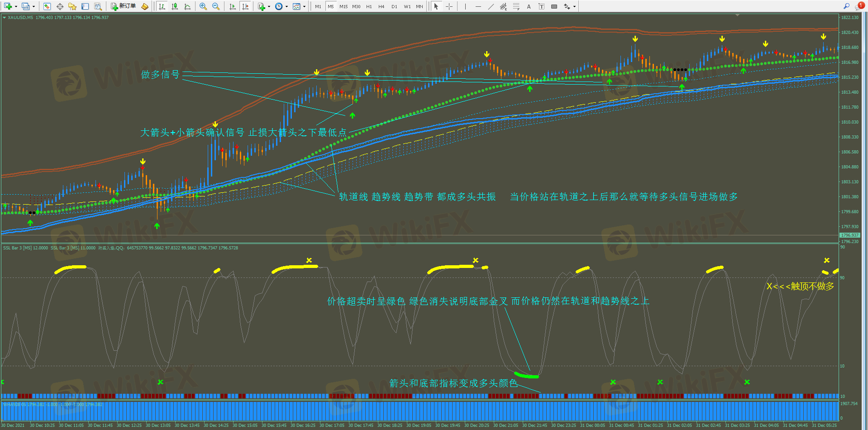Toggle chart auto scroll
The width and height of the screenshot is (868, 430).
coord(232,6)
